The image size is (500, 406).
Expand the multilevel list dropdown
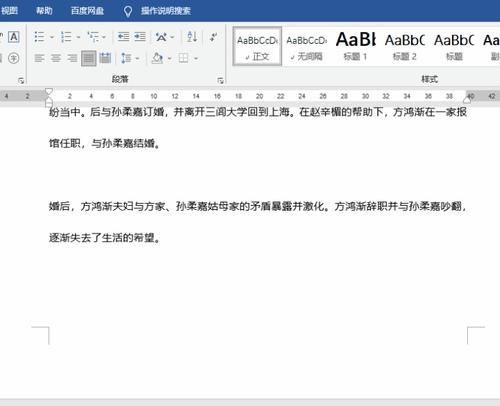click(x=104, y=37)
